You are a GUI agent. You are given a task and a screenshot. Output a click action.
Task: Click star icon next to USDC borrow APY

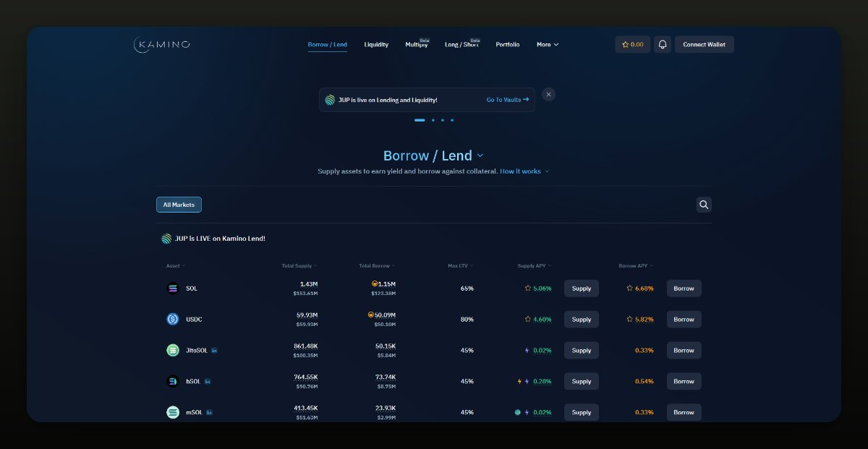630,319
